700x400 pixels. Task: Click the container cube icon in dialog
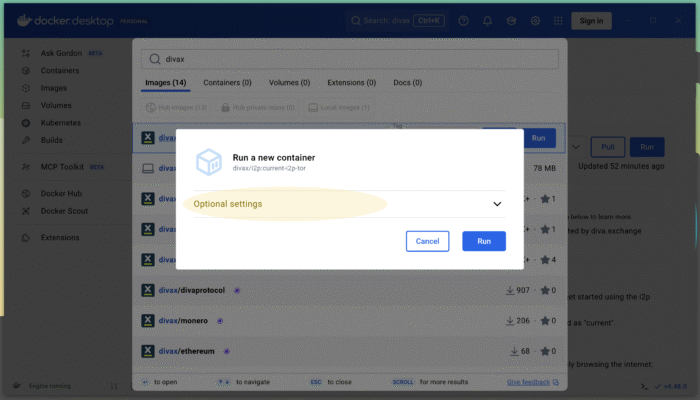click(x=208, y=162)
